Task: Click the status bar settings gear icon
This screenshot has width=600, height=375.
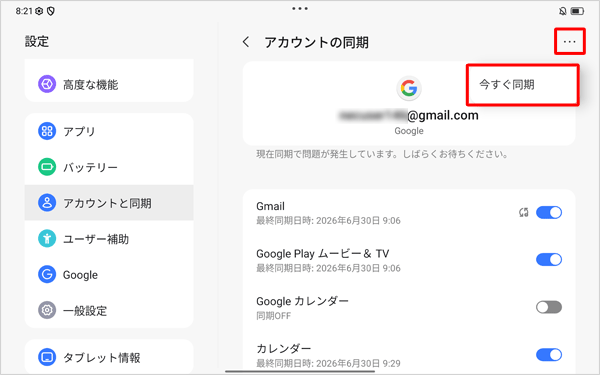Action: pos(39,11)
